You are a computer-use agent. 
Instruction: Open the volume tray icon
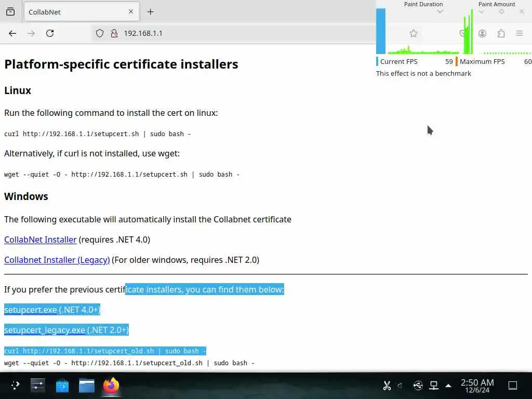[x=400, y=385]
